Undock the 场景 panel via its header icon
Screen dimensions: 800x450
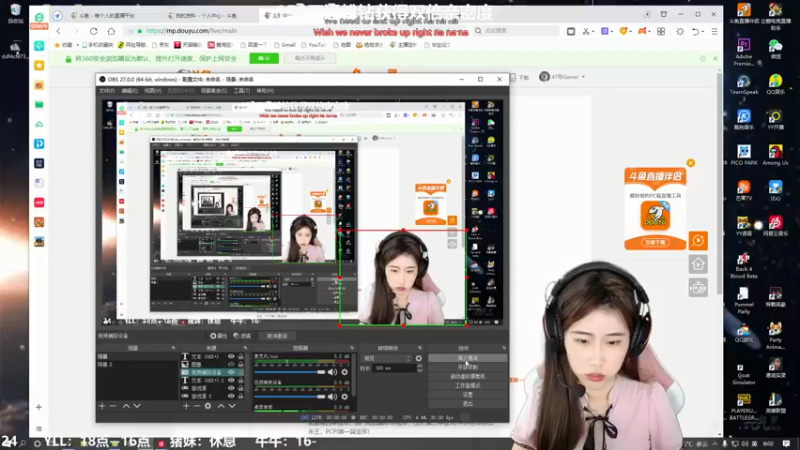pyautogui.click(x=173, y=348)
